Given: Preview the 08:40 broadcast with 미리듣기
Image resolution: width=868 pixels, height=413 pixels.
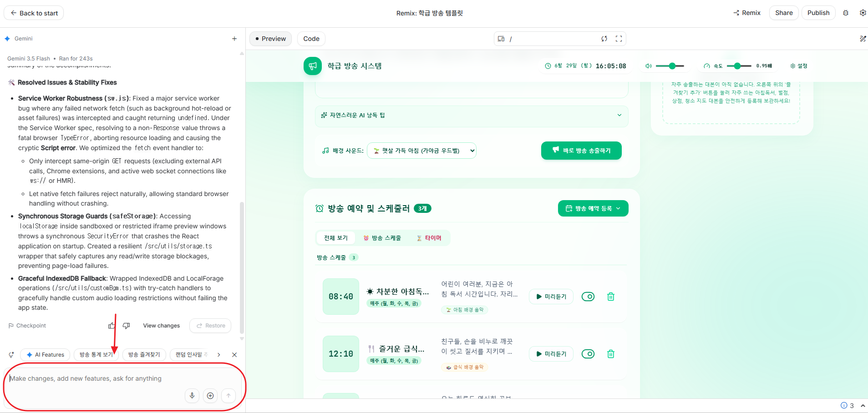Looking at the screenshot, I should click(x=551, y=297).
